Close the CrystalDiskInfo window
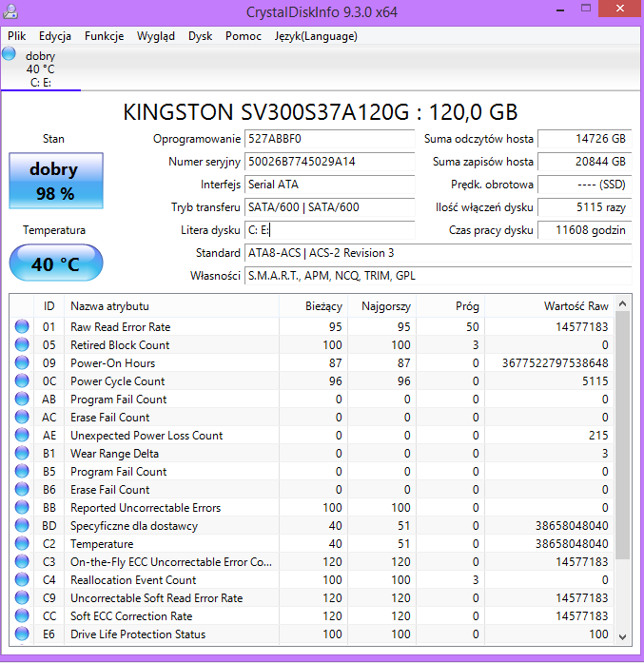644x663 pixels. coord(620,9)
